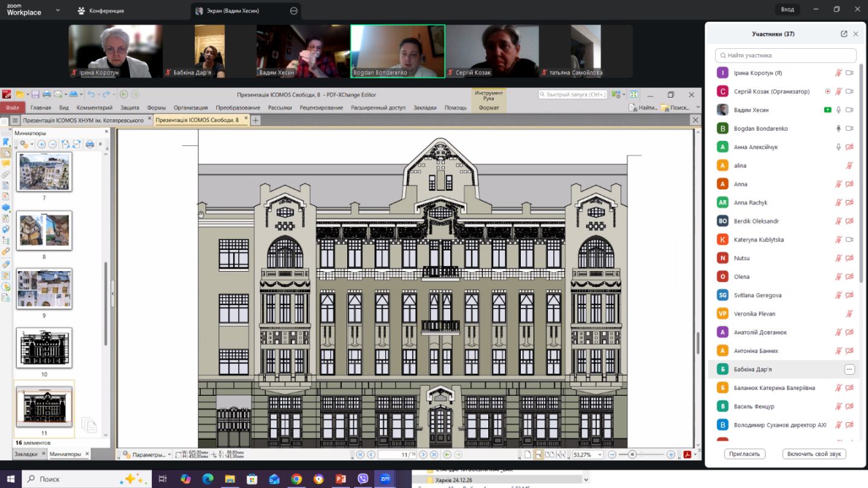Zoom in thumbnails with the plus icon
The width and height of the screenshot is (868, 488).
pos(42,144)
